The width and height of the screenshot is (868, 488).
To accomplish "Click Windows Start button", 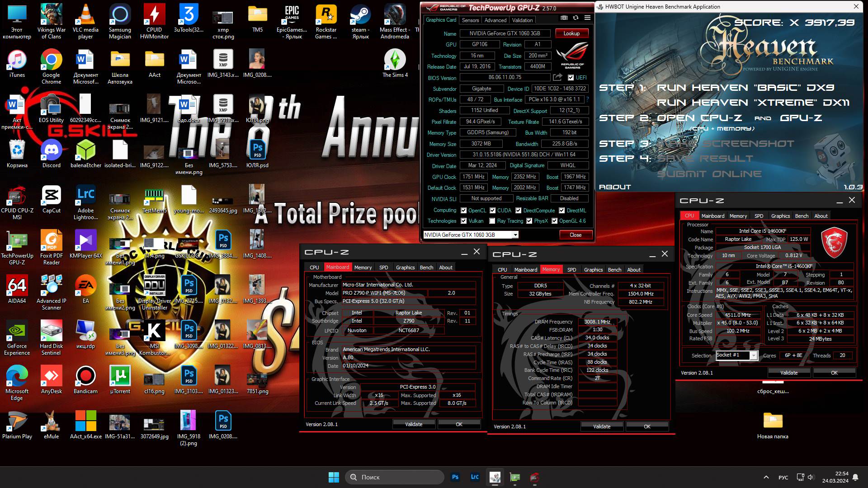I will pyautogui.click(x=334, y=477).
